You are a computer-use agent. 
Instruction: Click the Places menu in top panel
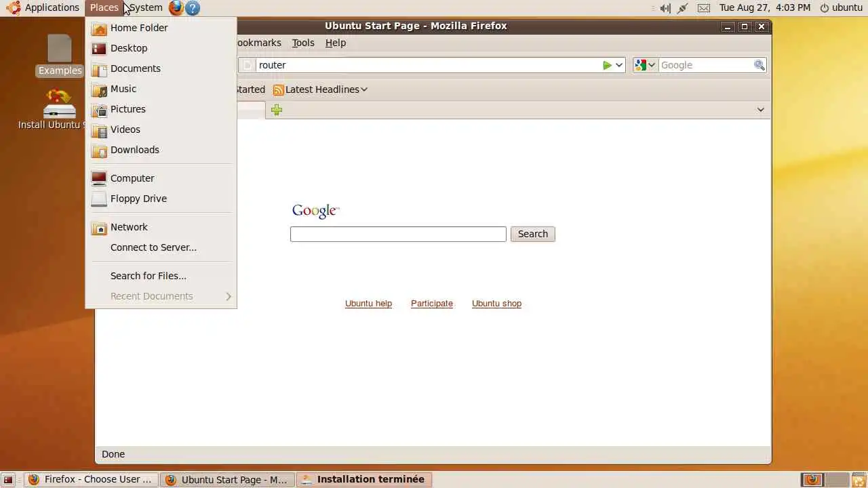pyautogui.click(x=104, y=7)
